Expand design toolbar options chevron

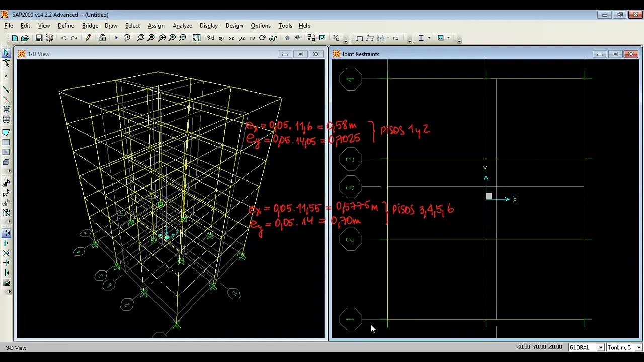click(x=459, y=40)
